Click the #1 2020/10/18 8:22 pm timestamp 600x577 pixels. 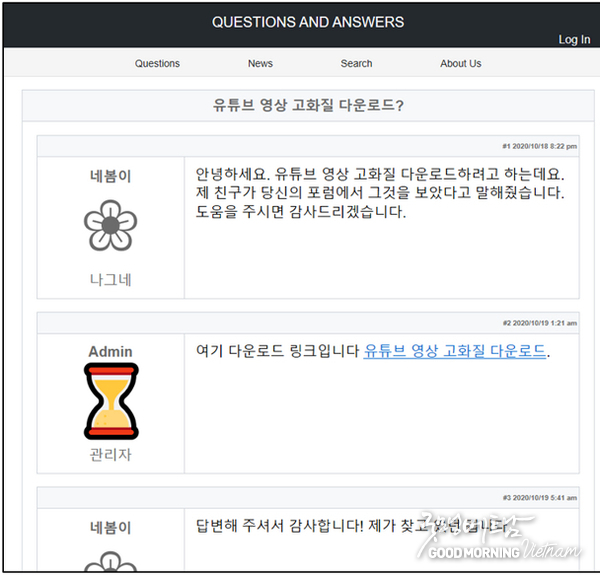[540, 146]
